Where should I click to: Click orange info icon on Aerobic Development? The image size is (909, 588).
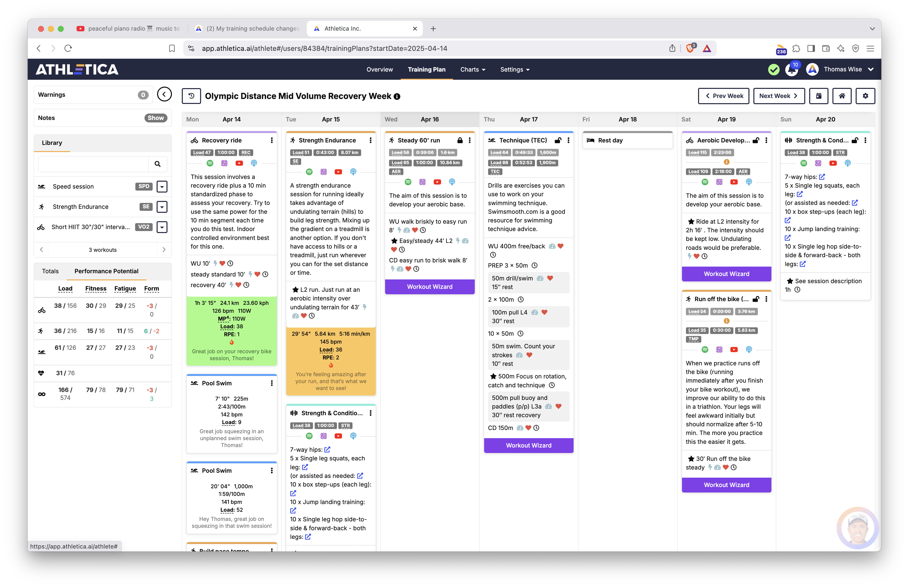coord(726,162)
